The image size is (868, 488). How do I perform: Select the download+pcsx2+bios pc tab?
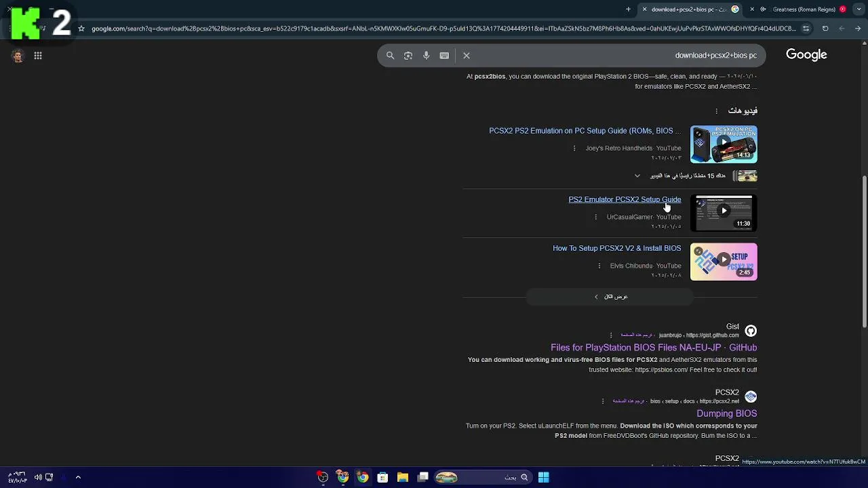tap(692, 9)
